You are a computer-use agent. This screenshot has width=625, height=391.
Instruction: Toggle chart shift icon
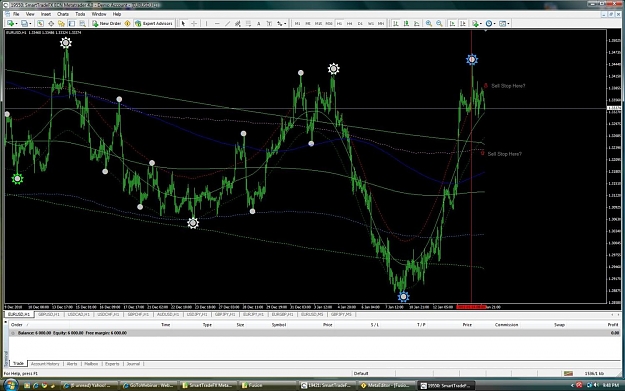coord(463,24)
